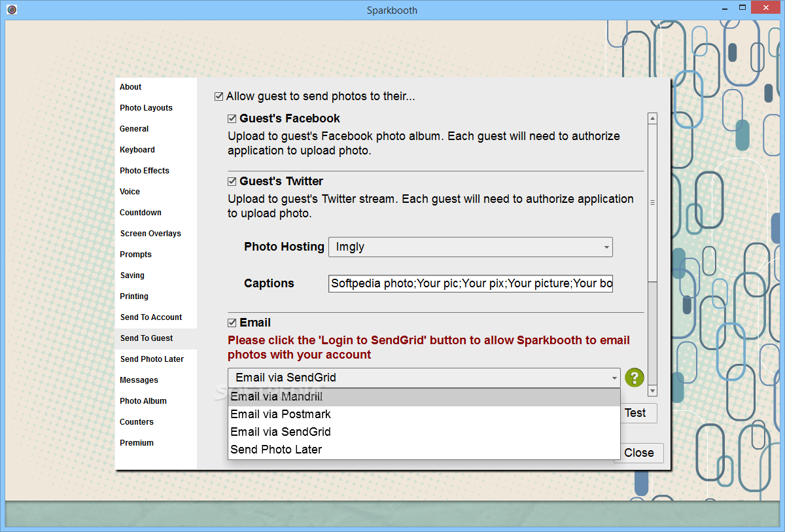Open Send To Account settings
785x532 pixels.
point(156,317)
